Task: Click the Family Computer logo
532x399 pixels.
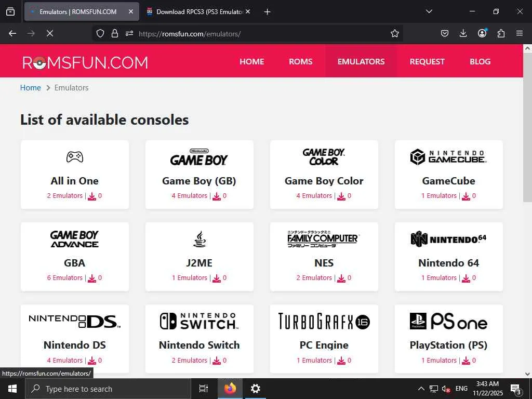Action: 324,239
